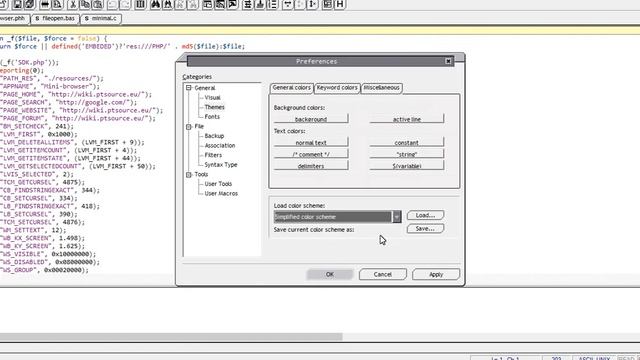Click the Redo icon in toolbar
This screenshot has width=640, height=360.
click(124, 4)
